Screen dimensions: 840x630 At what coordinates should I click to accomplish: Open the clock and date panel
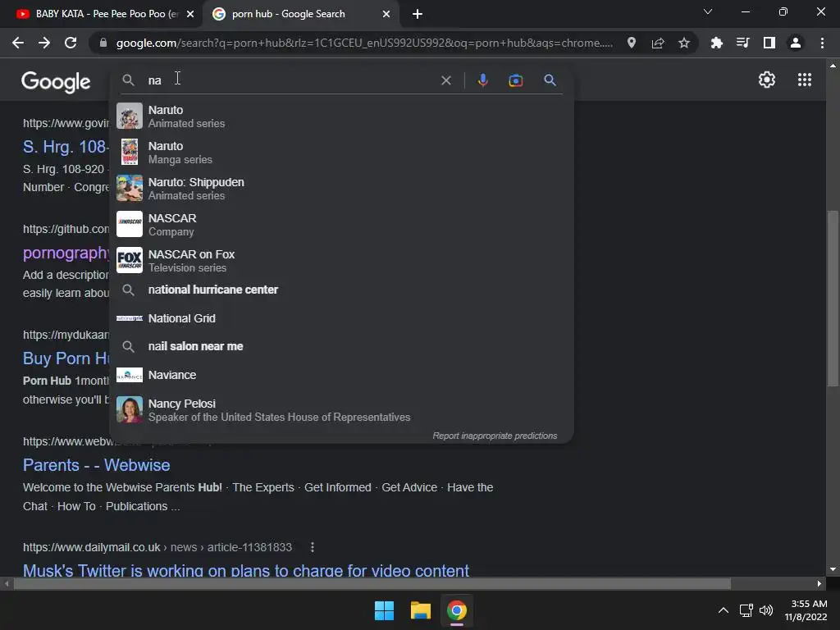pyautogui.click(x=806, y=610)
